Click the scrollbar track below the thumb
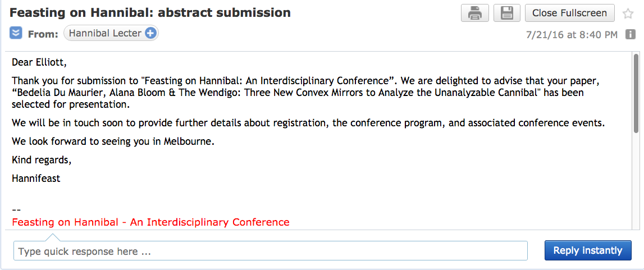The height and width of the screenshot is (270, 644). (636, 181)
